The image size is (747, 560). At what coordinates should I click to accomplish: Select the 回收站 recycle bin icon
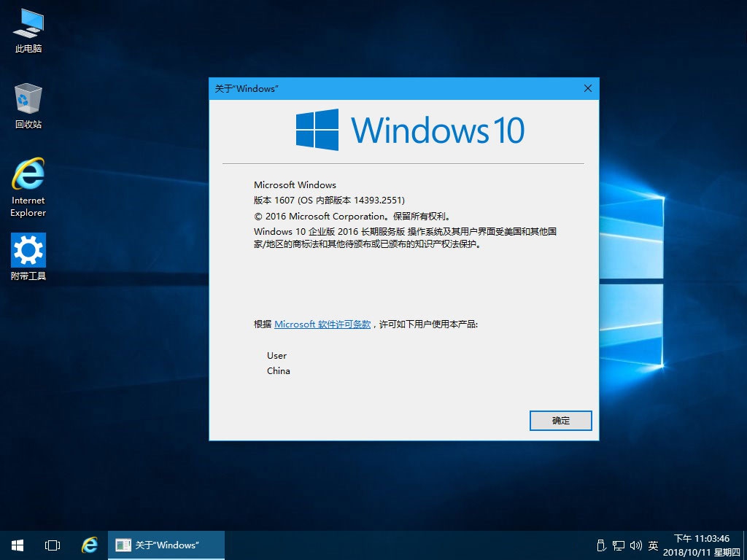click(28, 106)
